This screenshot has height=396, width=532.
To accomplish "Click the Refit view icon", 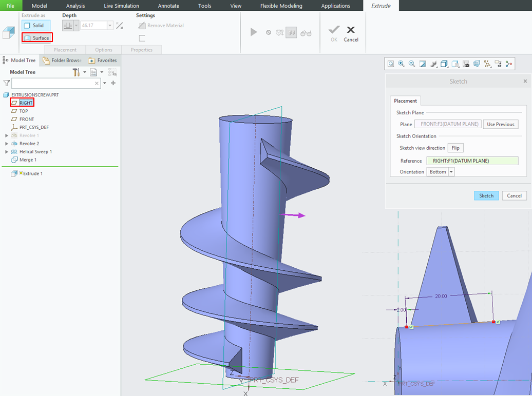I will [391, 64].
